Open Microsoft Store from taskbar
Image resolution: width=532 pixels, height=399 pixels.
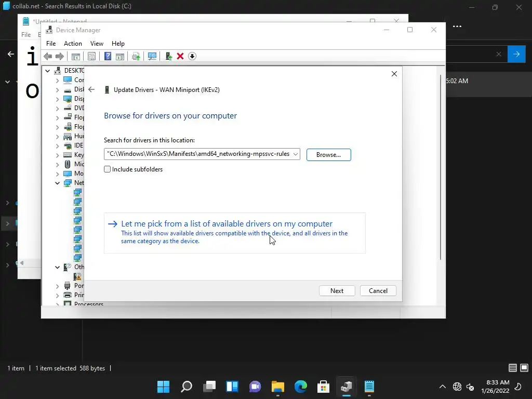click(323, 387)
